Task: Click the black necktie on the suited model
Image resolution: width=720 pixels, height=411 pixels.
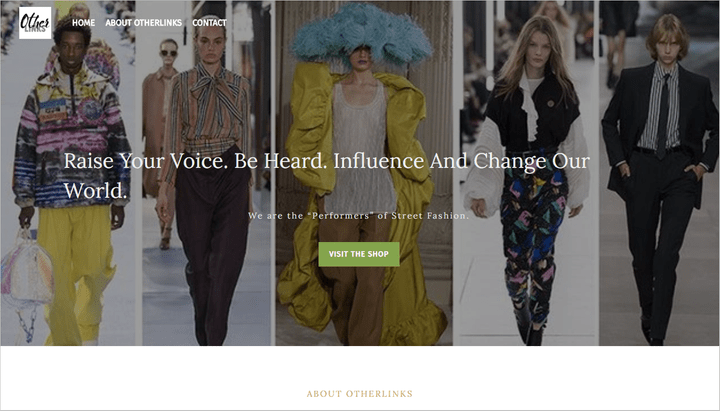Action: pyautogui.click(x=663, y=115)
